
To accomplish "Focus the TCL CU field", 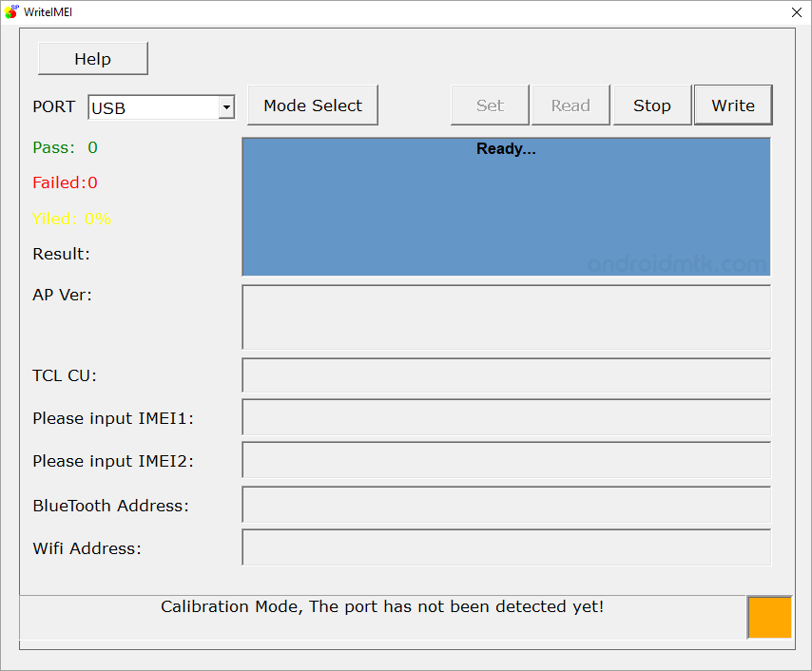I will [x=507, y=375].
